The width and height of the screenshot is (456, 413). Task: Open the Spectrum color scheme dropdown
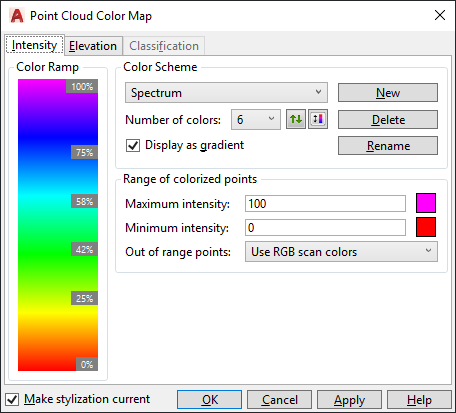226,92
